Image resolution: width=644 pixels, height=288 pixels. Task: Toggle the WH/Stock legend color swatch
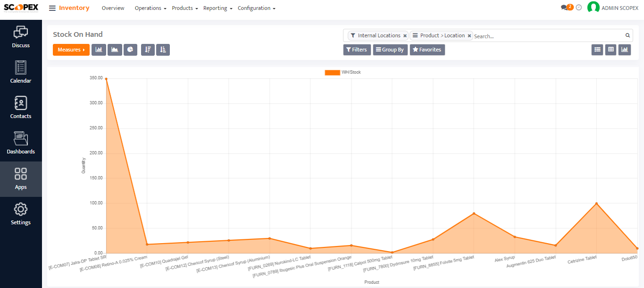point(332,72)
